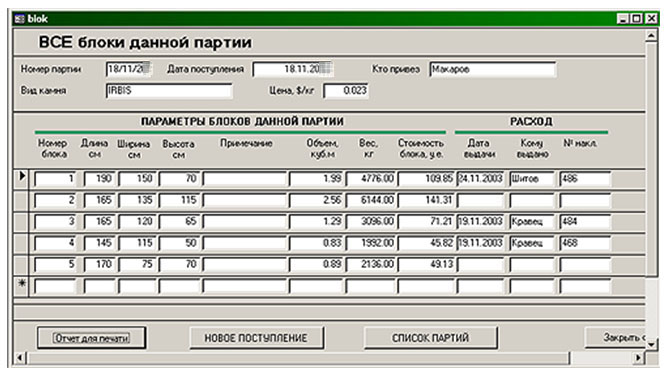Click the Кравец cell in block 3 row

click(532, 222)
